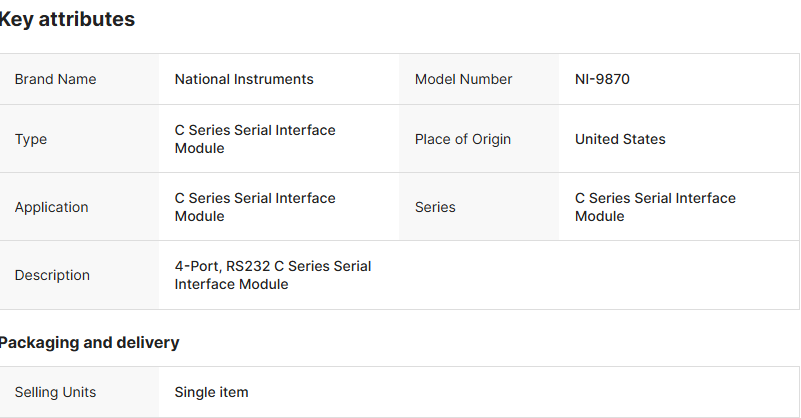Click the Brand Name label cell

tap(55, 79)
